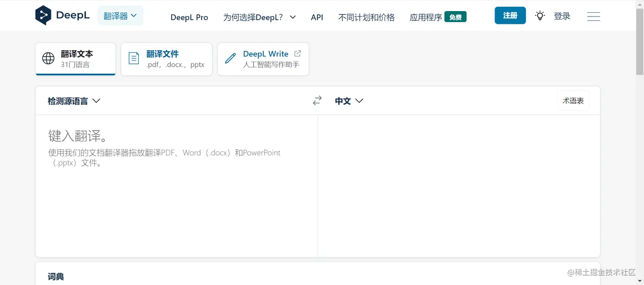Click the document icon in 翻译文件 tab
The height and width of the screenshot is (285, 644).
coord(134,59)
